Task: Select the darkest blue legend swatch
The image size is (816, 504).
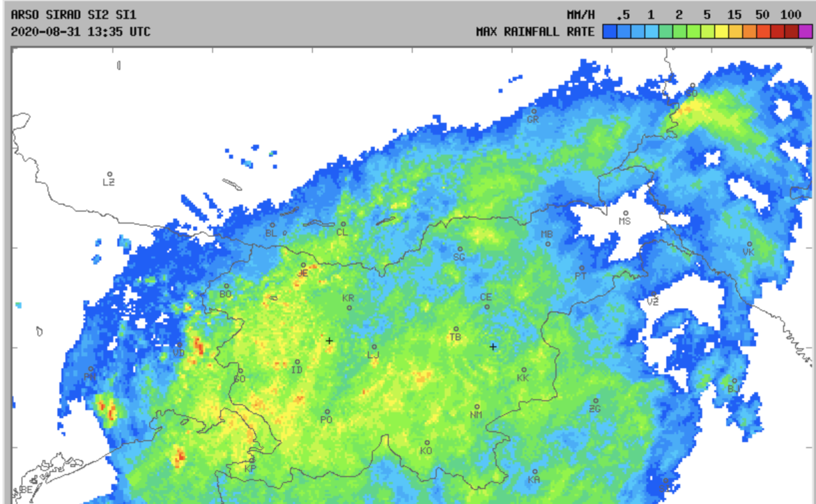Action: [x=609, y=31]
